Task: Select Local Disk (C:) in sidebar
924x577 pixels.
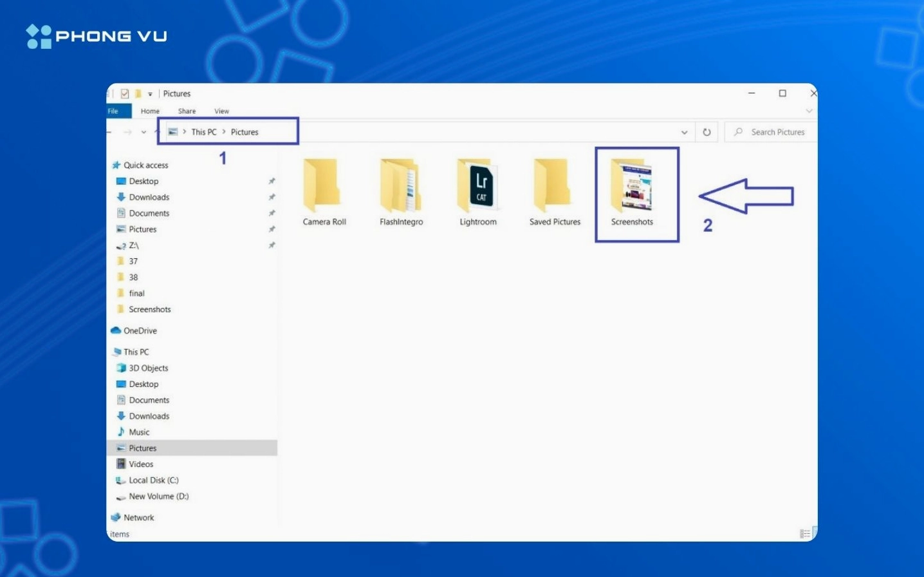Action: 153,480
